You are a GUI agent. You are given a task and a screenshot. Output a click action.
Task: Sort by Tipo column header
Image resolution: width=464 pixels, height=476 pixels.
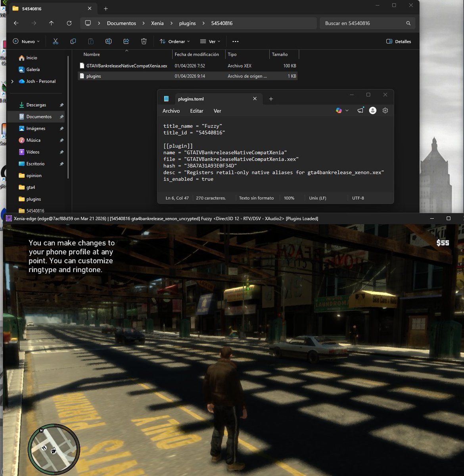click(247, 54)
